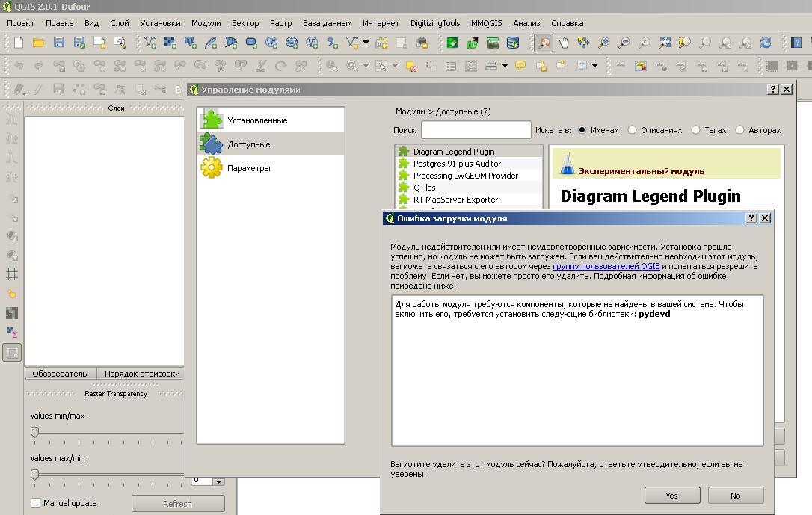Expand the measure tool dropdown arrow

[505, 66]
